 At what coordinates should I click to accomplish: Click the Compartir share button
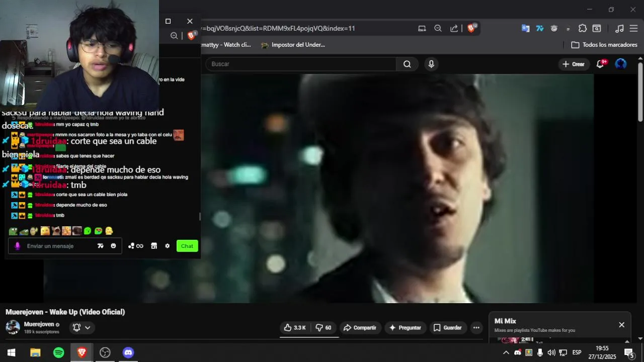[x=360, y=328]
